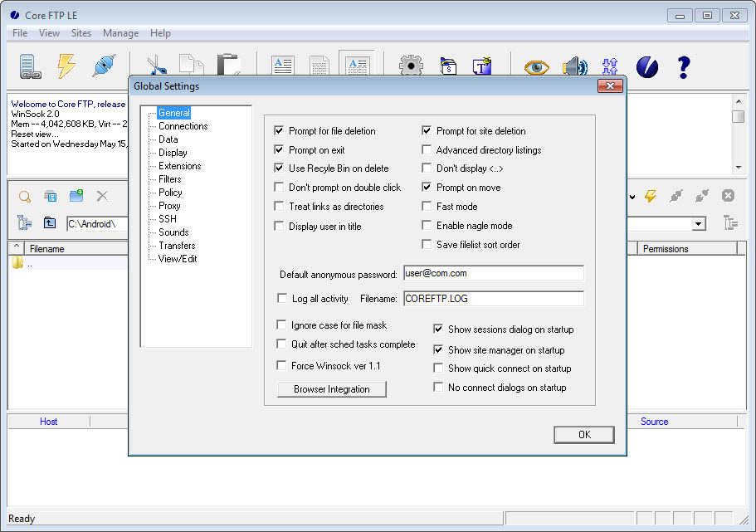756x532 pixels.
Task: Click the local path C:\Android\ field
Action: (x=97, y=224)
